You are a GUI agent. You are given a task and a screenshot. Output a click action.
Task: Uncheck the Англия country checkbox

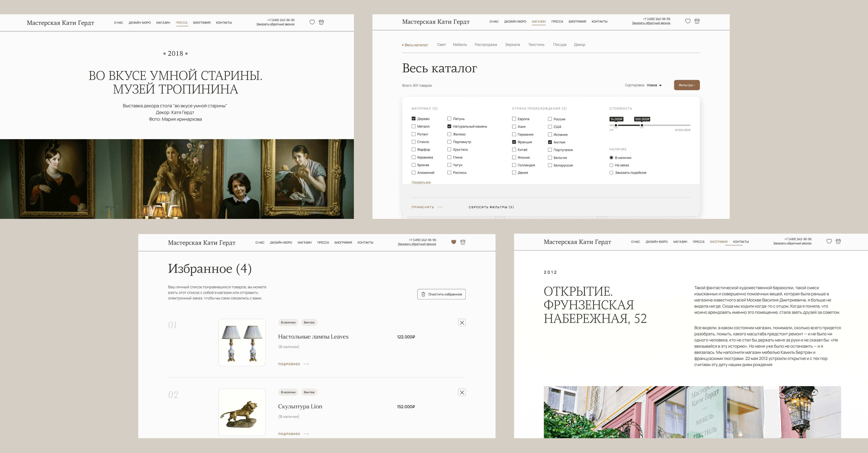[x=550, y=142]
